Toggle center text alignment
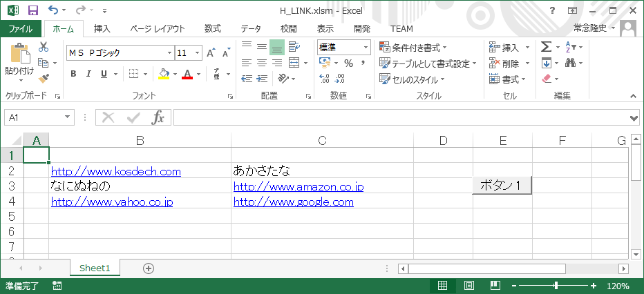 pos(262,63)
